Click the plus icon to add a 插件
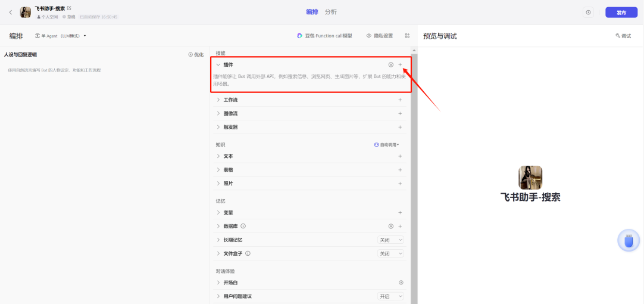644x304 pixels. 400,64
